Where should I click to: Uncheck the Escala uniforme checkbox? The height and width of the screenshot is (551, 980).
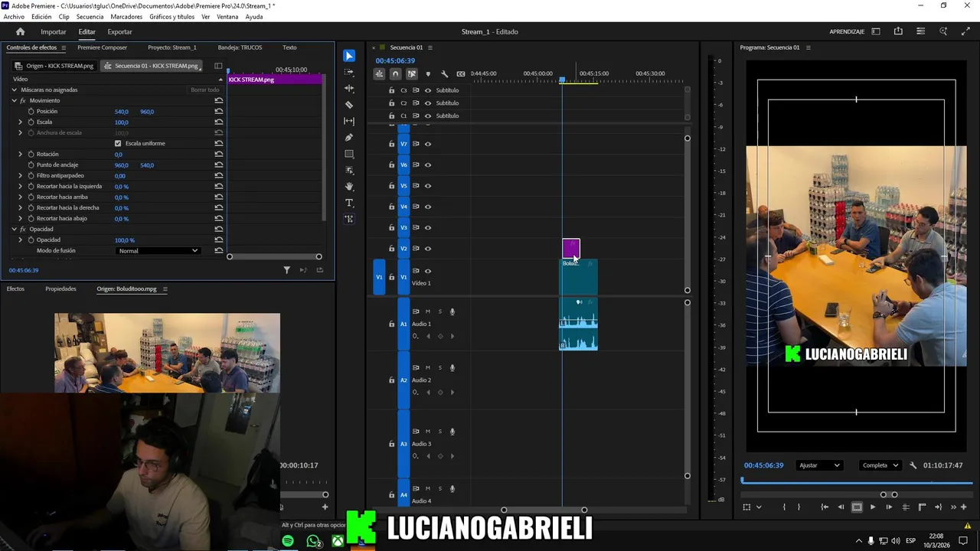click(x=118, y=144)
